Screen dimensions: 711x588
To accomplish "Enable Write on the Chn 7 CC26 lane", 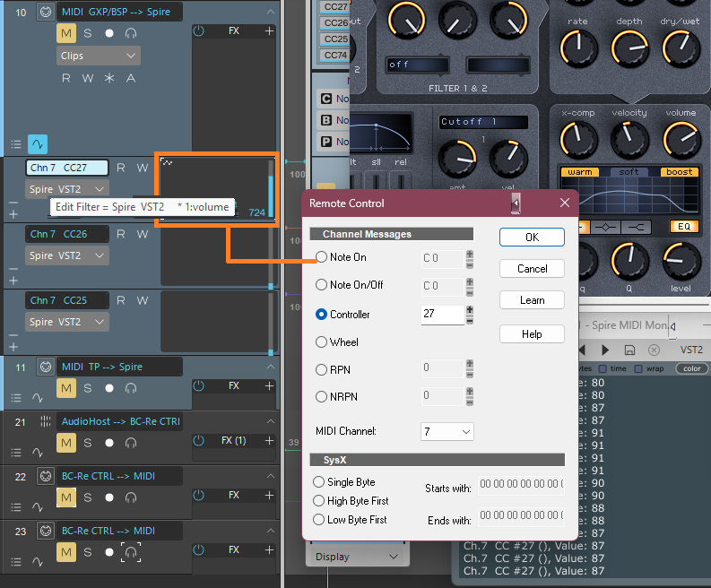I will point(143,234).
